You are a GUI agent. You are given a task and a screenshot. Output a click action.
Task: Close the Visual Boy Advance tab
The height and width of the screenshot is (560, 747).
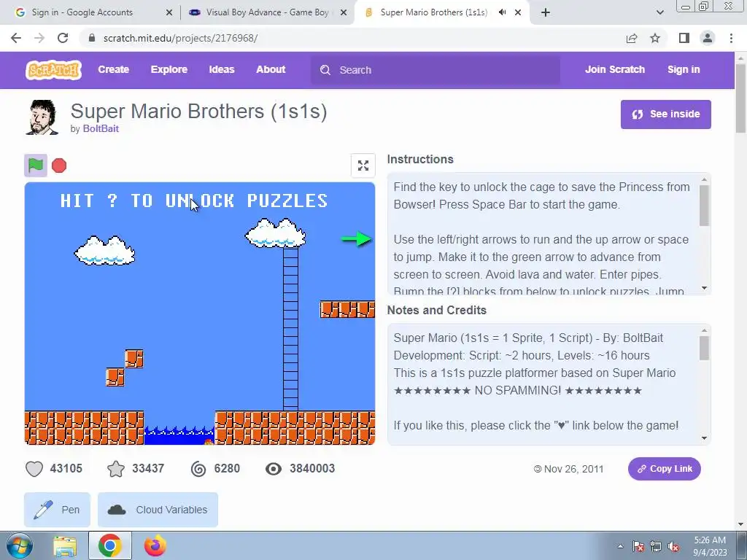(344, 13)
